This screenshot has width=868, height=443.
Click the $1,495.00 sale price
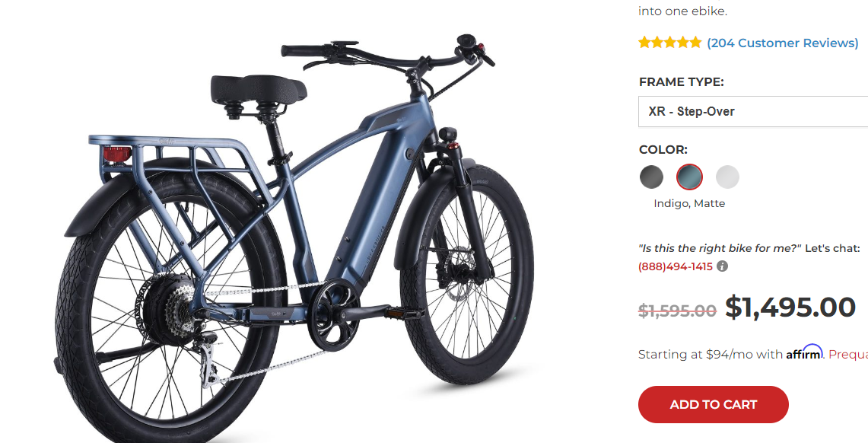(x=790, y=308)
